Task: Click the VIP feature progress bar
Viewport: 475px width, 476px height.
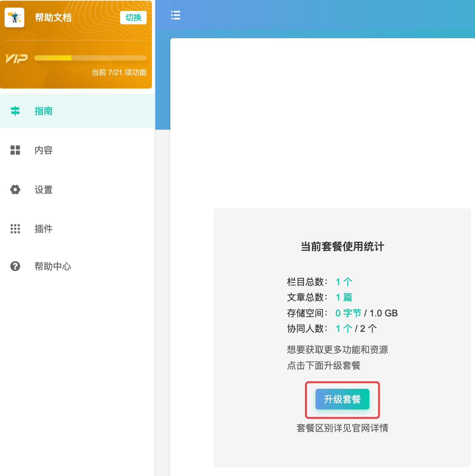Action: (90, 58)
